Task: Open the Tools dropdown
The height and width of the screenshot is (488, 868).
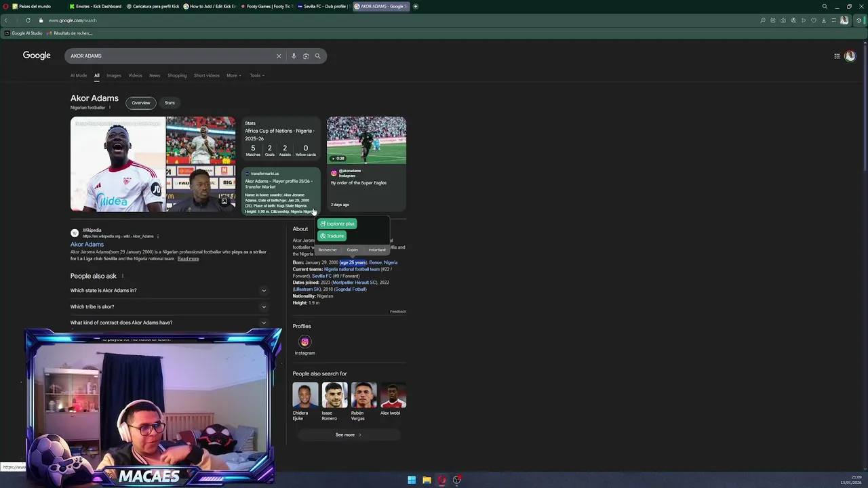Action: tap(257, 75)
